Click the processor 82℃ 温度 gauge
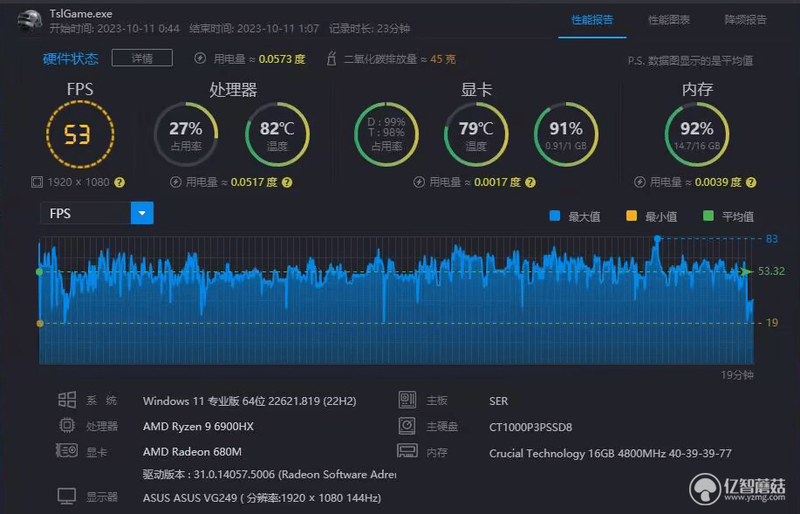 pos(277,134)
